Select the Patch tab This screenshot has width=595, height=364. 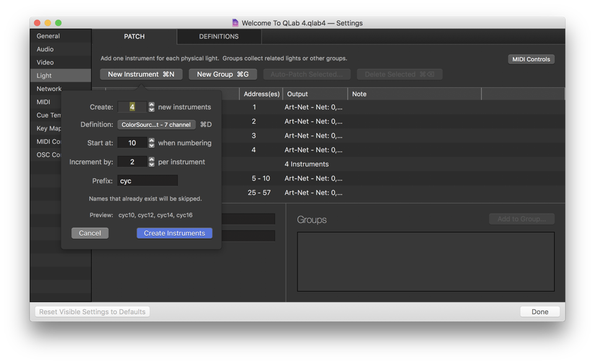(134, 37)
